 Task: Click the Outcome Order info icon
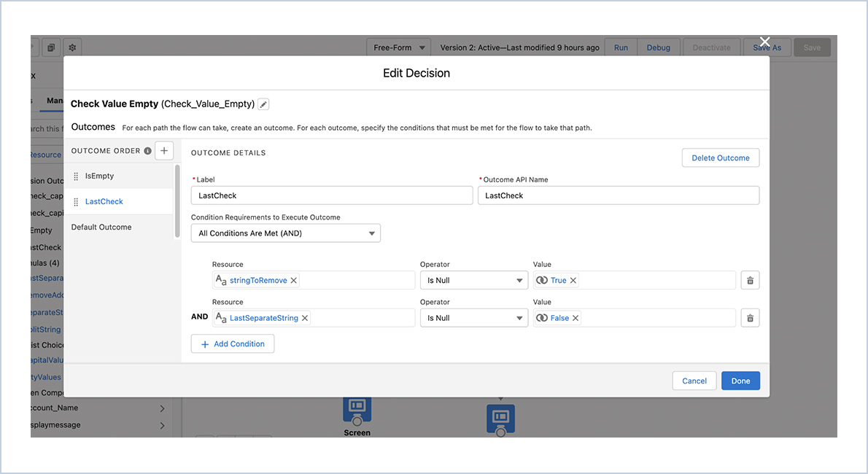click(148, 151)
